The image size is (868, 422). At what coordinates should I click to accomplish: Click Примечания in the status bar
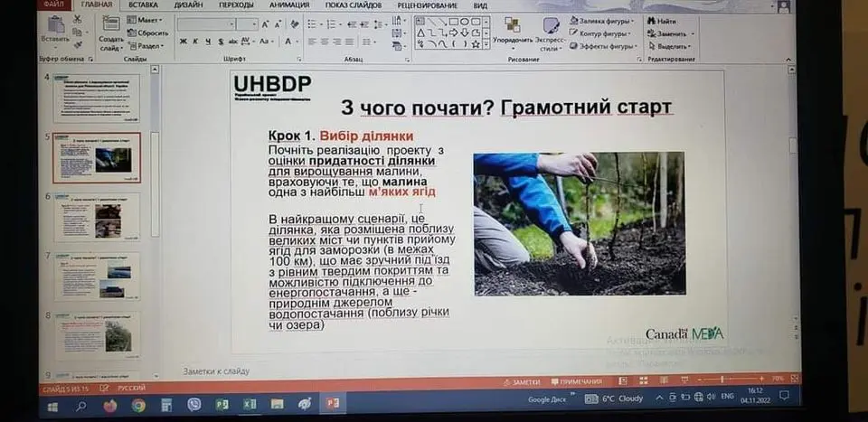pyautogui.click(x=579, y=382)
